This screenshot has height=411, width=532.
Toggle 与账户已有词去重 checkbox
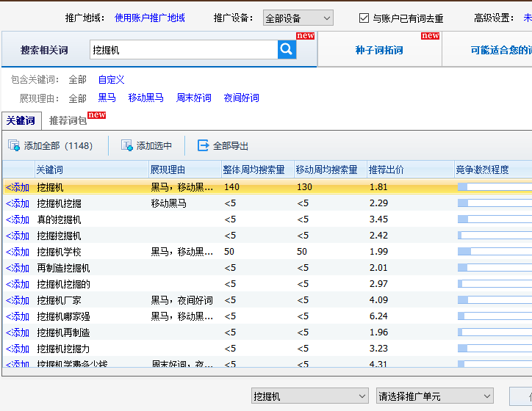(x=364, y=18)
